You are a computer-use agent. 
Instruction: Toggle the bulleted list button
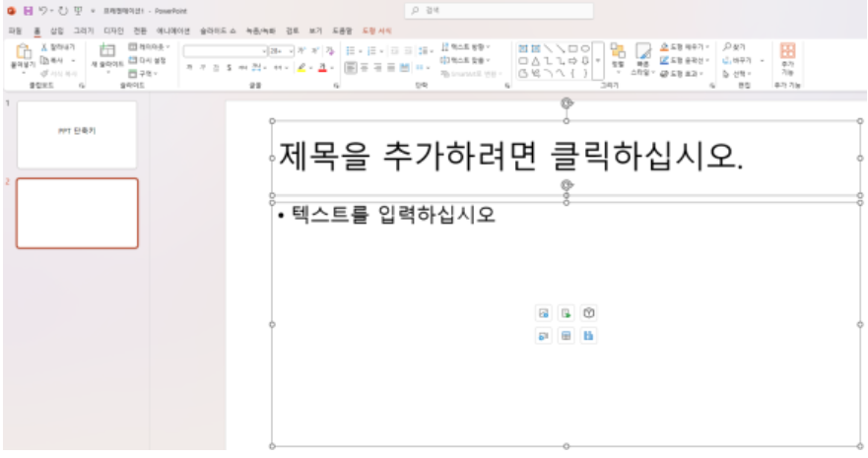pyautogui.click(x=351, y=50)
